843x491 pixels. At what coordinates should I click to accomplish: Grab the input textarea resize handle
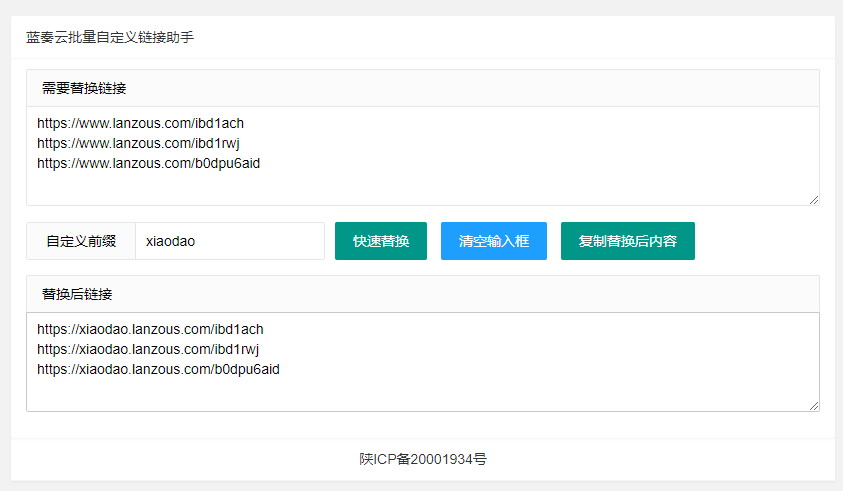coord(814,200)
